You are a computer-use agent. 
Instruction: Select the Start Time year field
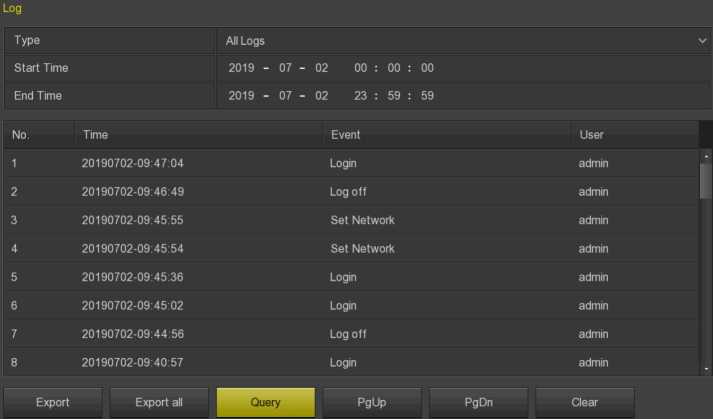[x=242, y=68]
